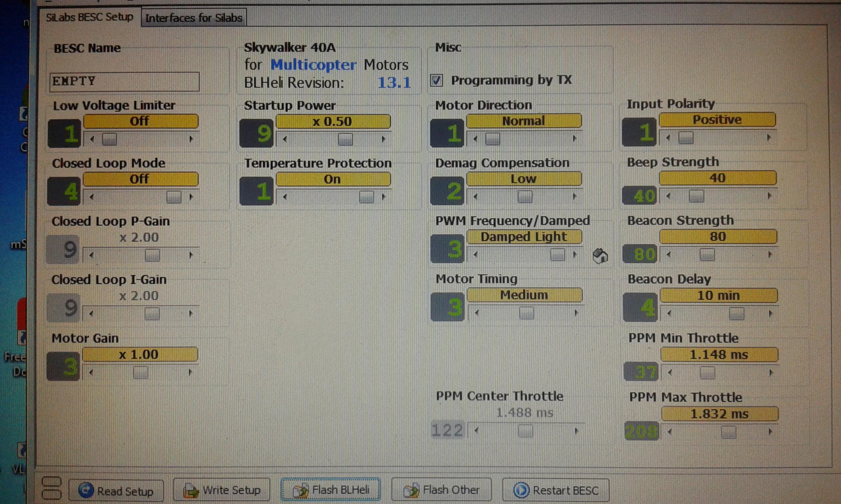Image resolution: width=841 pixels, height=504 pixels.
Task: Click right arrow of Startup Power slider
Action: click(384, 139)
